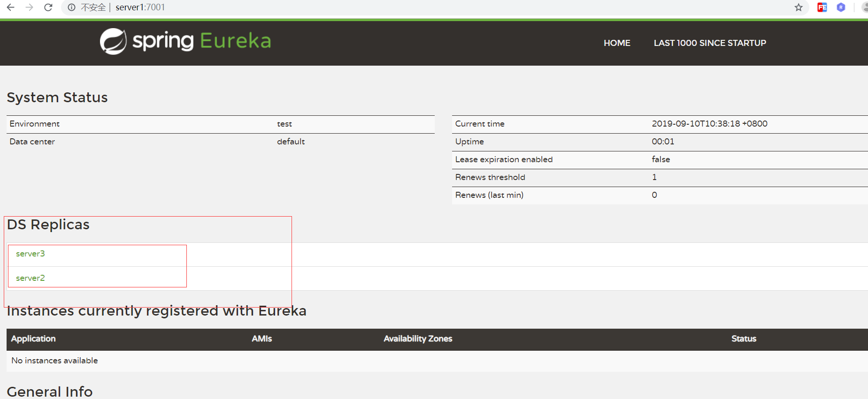
Task: Follow the server2 replica link
Action: 31,278
